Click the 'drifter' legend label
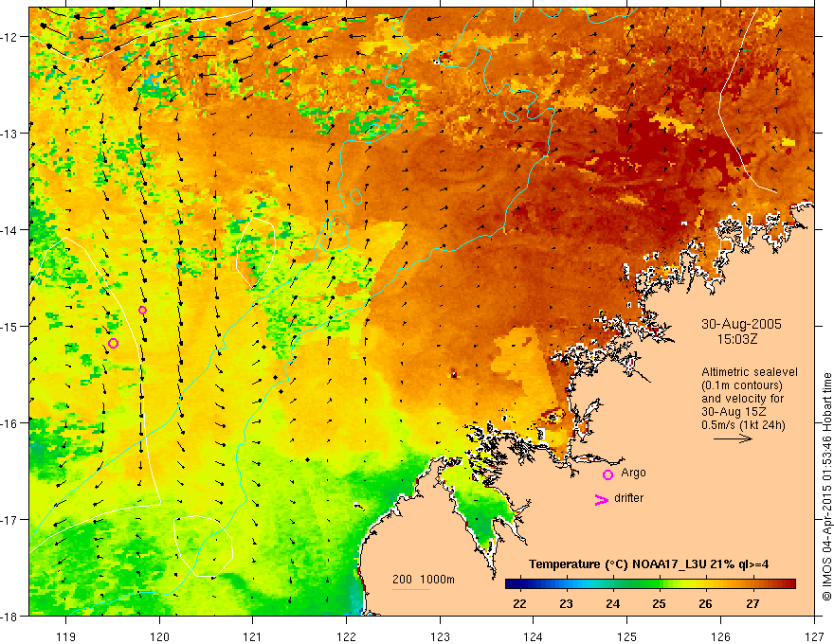This screenshot has width=834, height=644. tap(628, 498)
